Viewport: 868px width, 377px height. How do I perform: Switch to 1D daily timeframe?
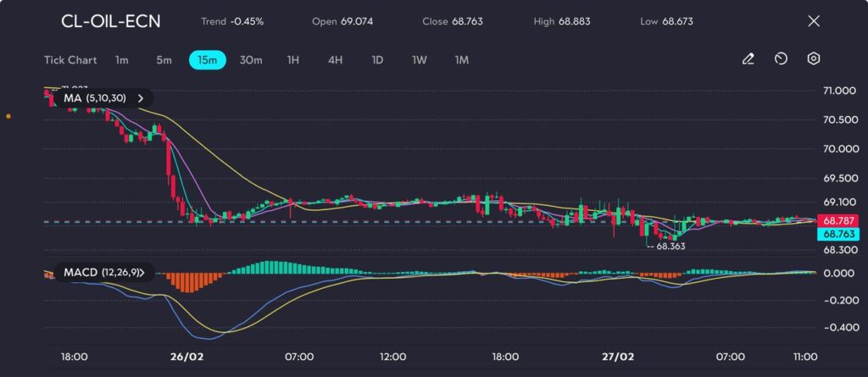[x=377, y=60]
